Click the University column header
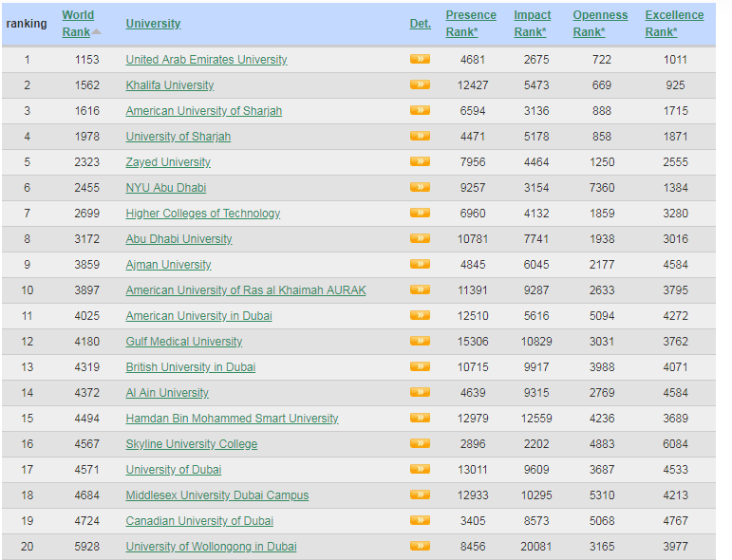The height and width of the screenshot is (560, 732). (153, 24)
